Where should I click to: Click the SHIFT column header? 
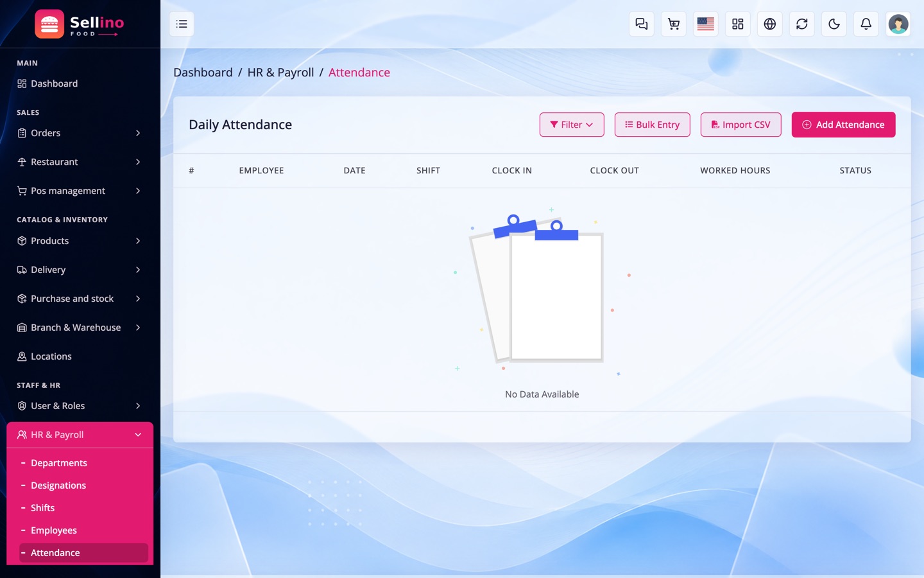[x=428, y=171]
